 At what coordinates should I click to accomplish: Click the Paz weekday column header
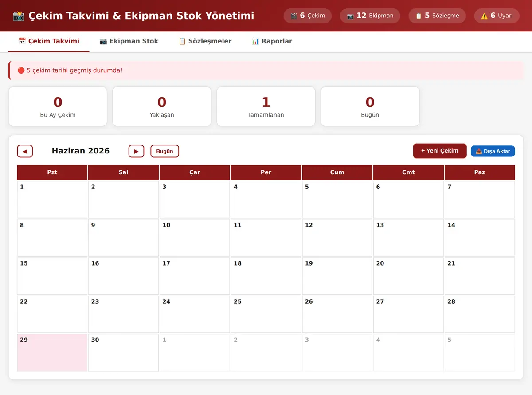click(x=480, y=172)
